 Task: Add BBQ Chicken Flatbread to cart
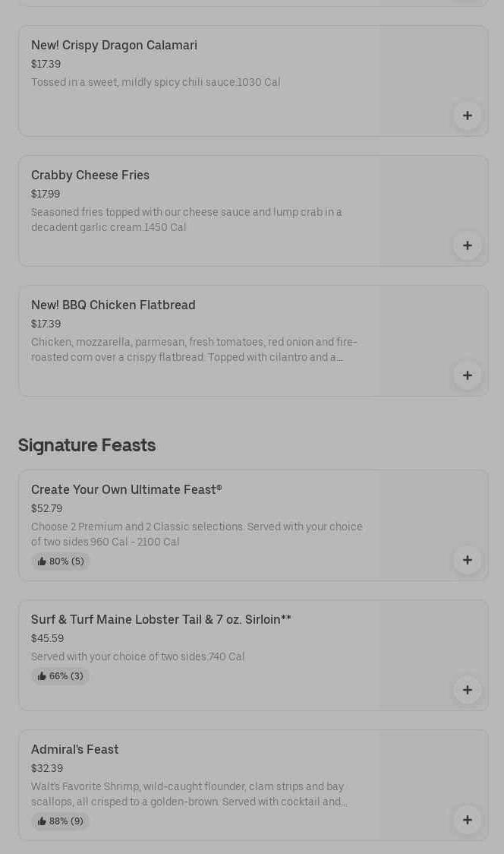point(467,375)
